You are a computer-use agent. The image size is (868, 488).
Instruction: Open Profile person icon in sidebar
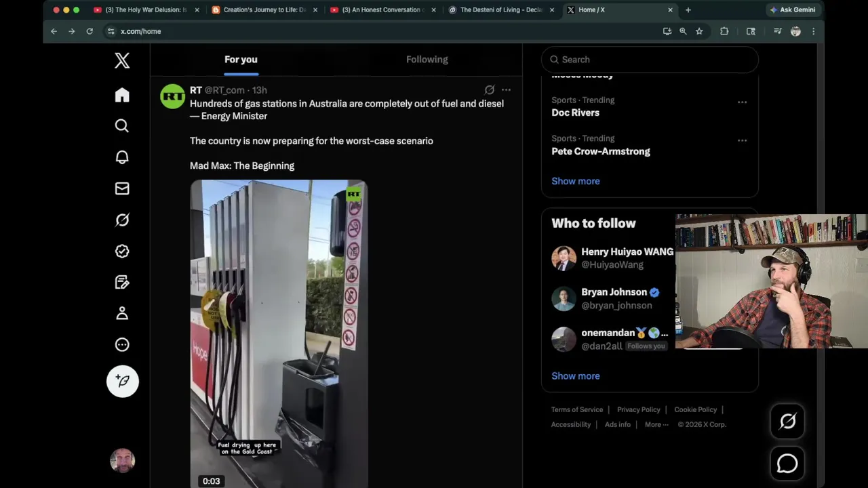point(122,313)
